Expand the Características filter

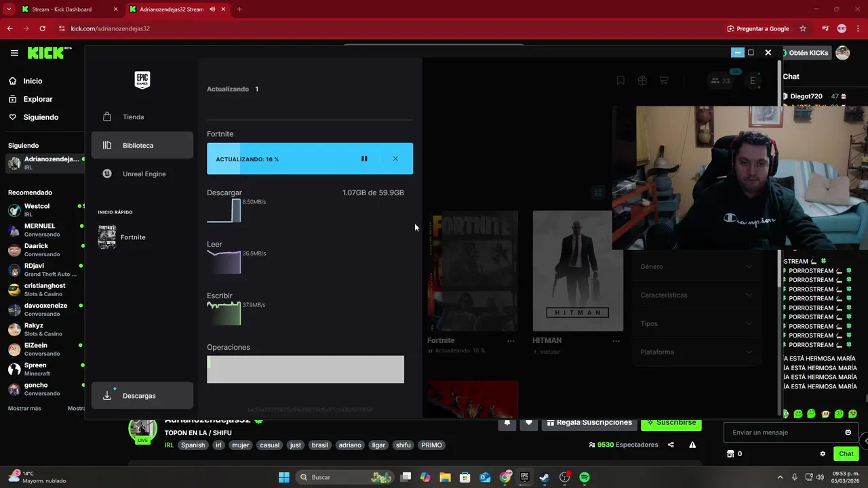tap(696, 295)
